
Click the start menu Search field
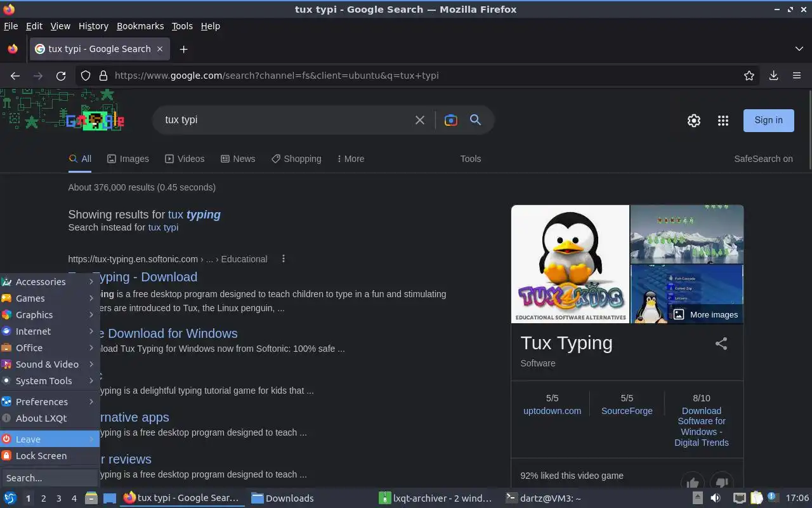point(49,478)
